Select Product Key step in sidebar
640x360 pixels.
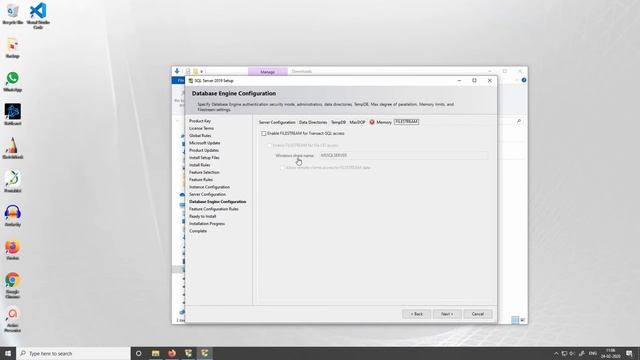(x=200, y=121)
